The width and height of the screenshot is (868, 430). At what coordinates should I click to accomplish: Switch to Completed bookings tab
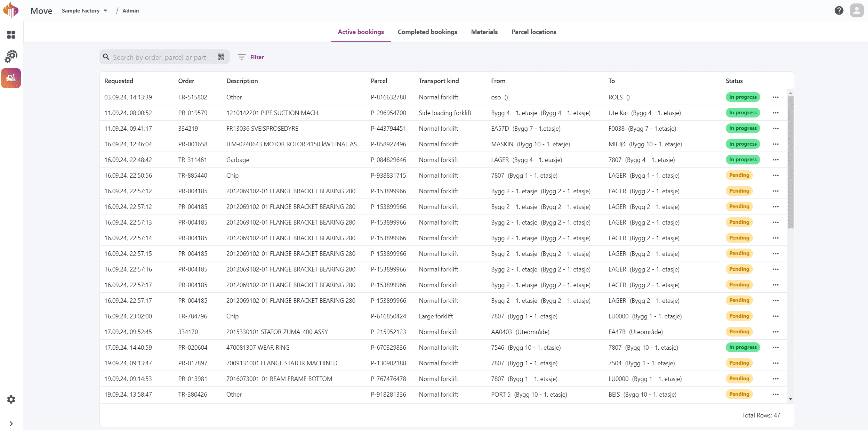click(427, 32)
